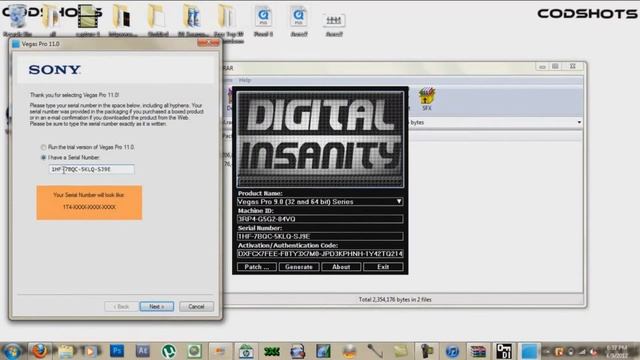Screen dimensions: 640x360
Task: Click the Patch button in keygen
Action: point(257,267)
